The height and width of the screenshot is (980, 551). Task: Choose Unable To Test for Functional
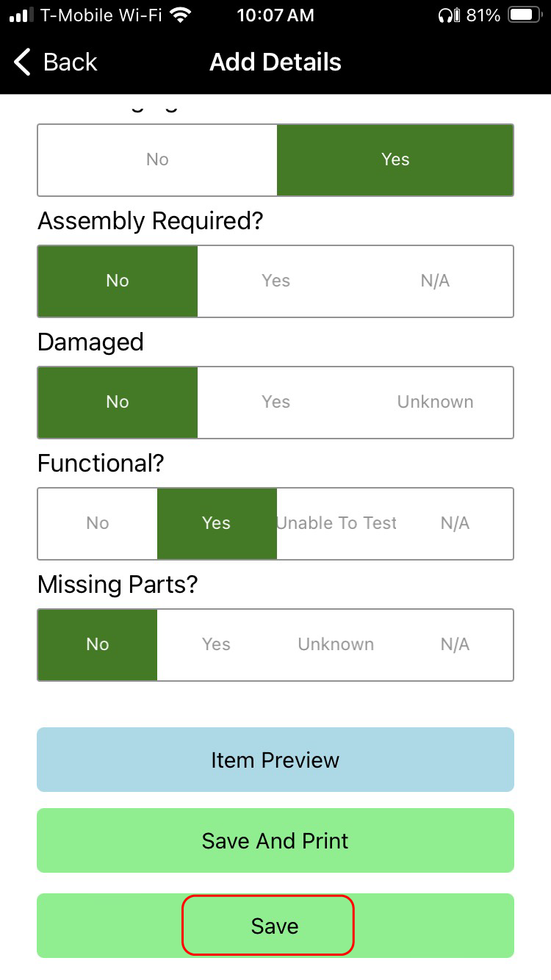(x=336, y=523)
